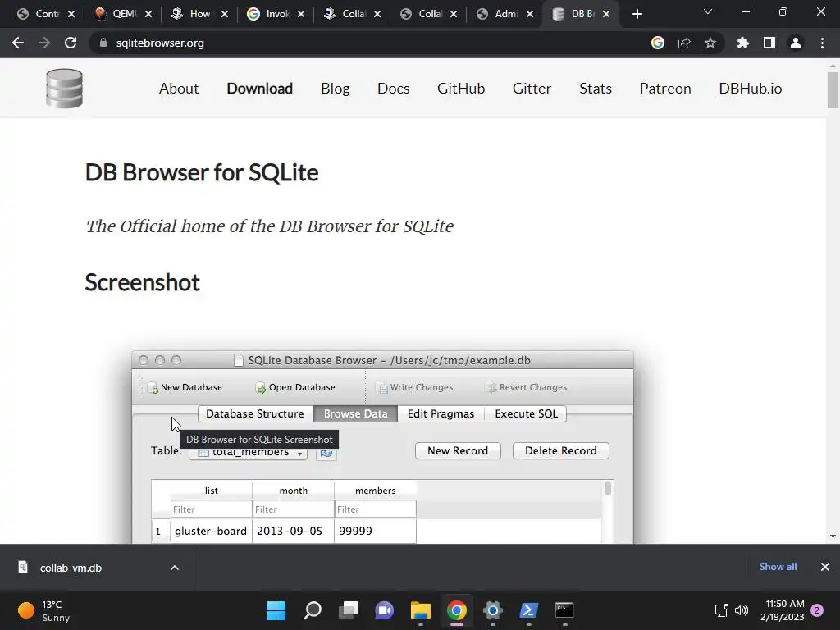Open the Chrome three-dot menu
The image size is (840, 630).
[822, 43]
